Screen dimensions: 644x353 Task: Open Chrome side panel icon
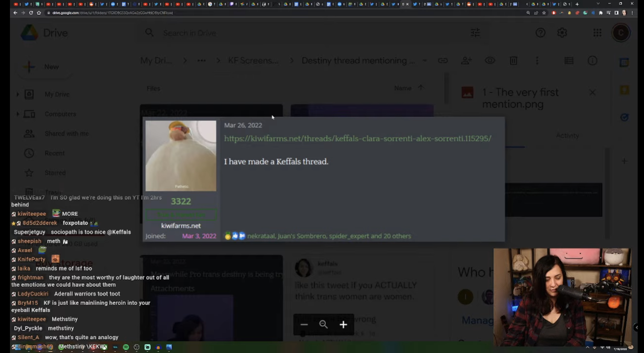(x=616, y=13)
